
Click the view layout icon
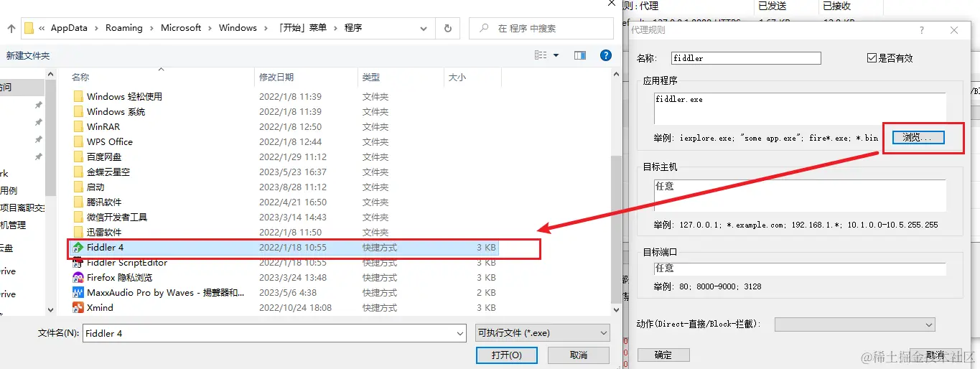pyautogui.click(x=541, y=55)
